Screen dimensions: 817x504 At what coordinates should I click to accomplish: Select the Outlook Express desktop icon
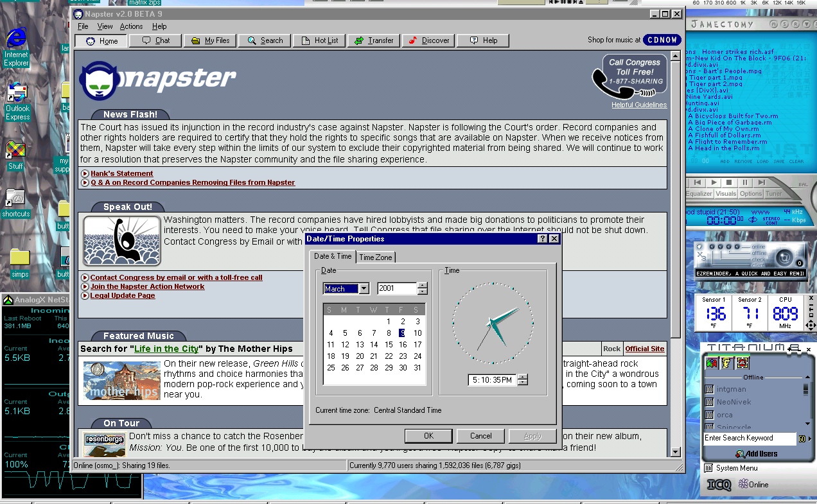click(x=17, y=101)
